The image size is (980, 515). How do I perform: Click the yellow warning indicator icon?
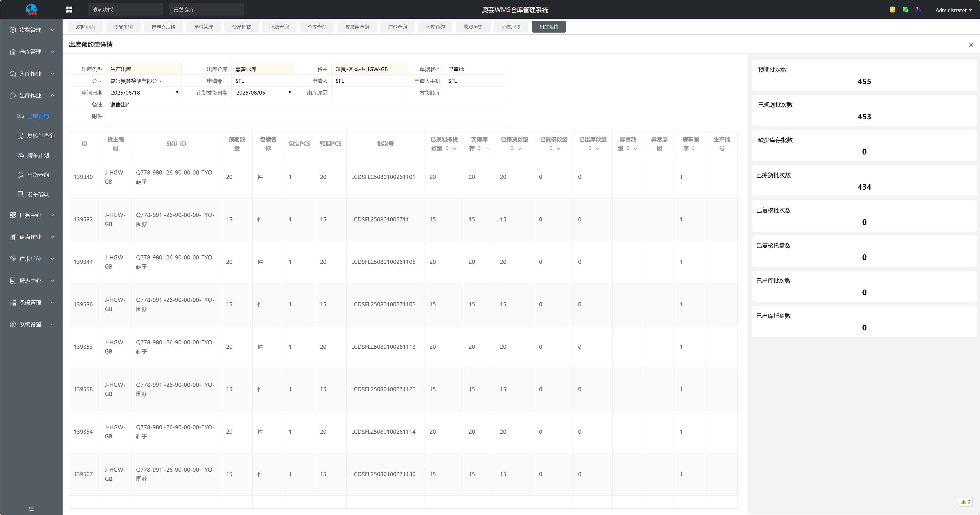pos(963,502)
